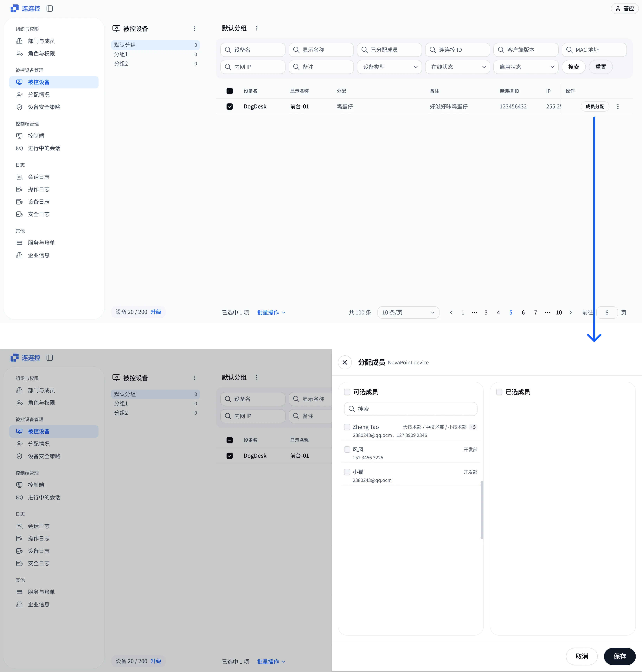Open the 答应 user account button

pyautogui.click(x=625, y=9)
